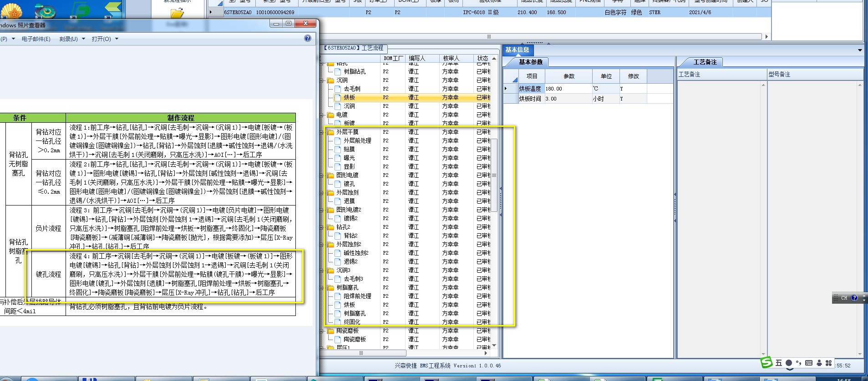Screen dimensions: 868x381
Task: Switch to the 基本信息 tab
Action: (x=517, y=50)
